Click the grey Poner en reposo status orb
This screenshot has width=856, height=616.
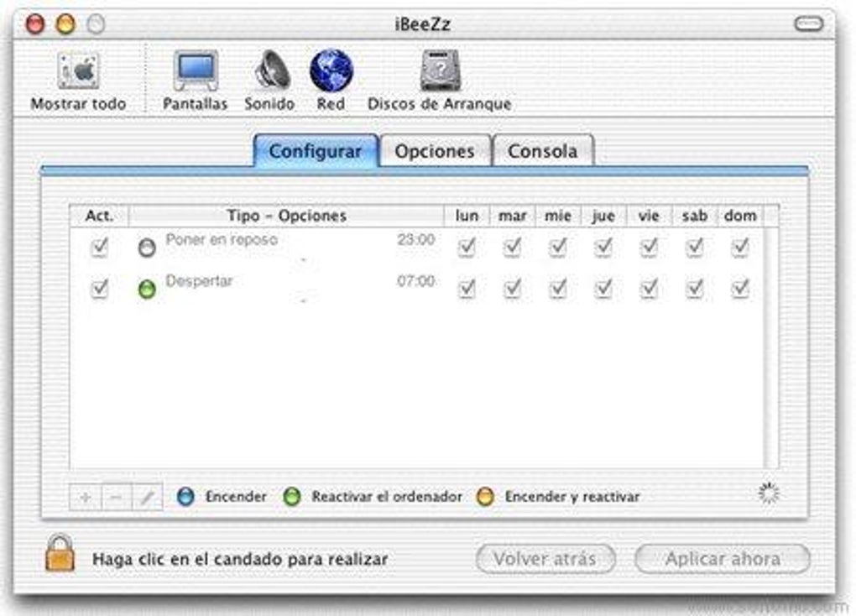pos(147,248)
